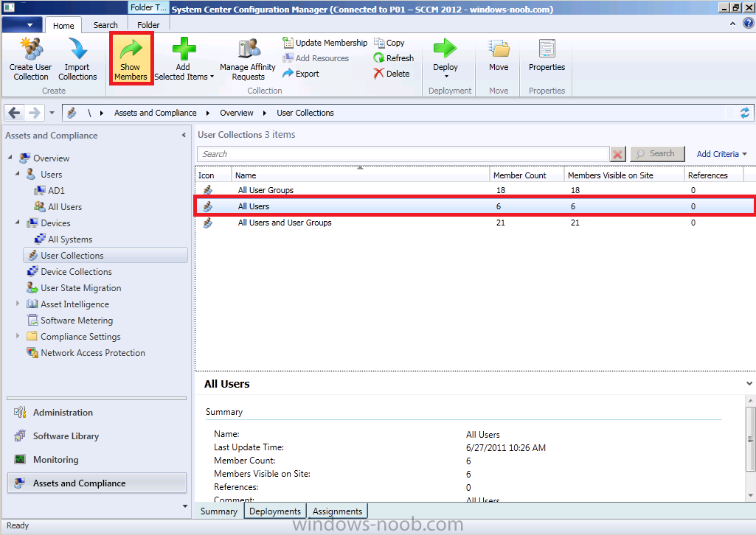Open Add Selected Items dropdown arrow

[x=212, y=77]
